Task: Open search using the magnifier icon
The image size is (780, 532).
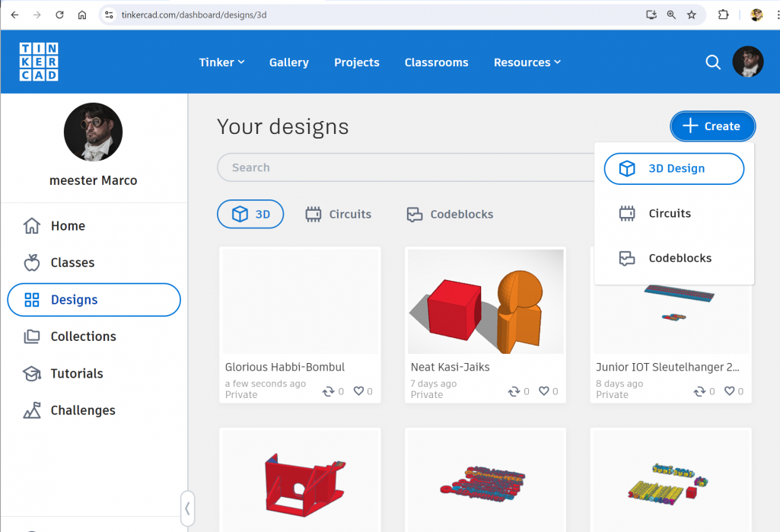Action: coord(712,62)
